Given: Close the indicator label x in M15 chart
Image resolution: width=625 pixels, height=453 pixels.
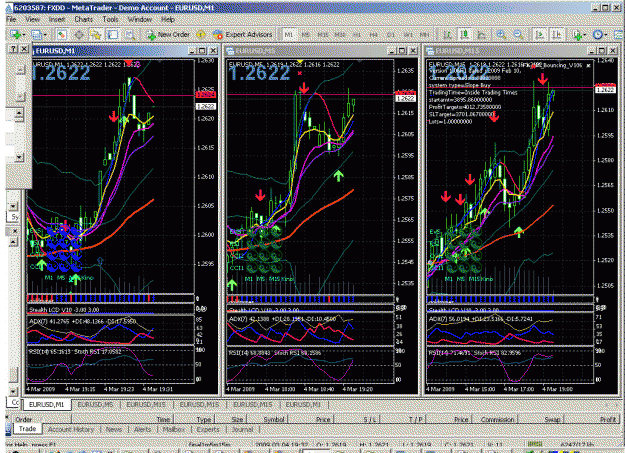Looking at the screenshot, I should pos(588,65).
